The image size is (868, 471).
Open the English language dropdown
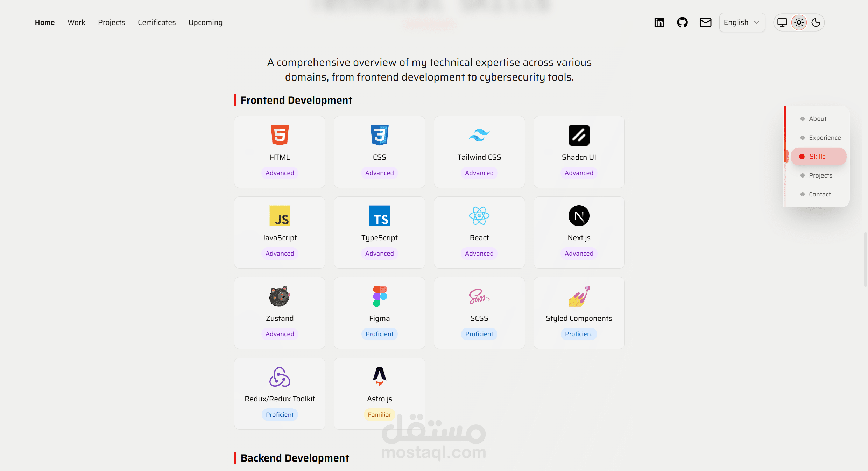(x=742, y=22)
